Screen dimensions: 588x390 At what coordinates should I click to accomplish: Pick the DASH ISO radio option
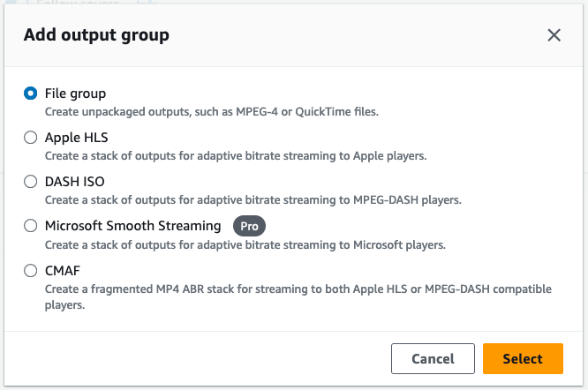click(31, 182)
